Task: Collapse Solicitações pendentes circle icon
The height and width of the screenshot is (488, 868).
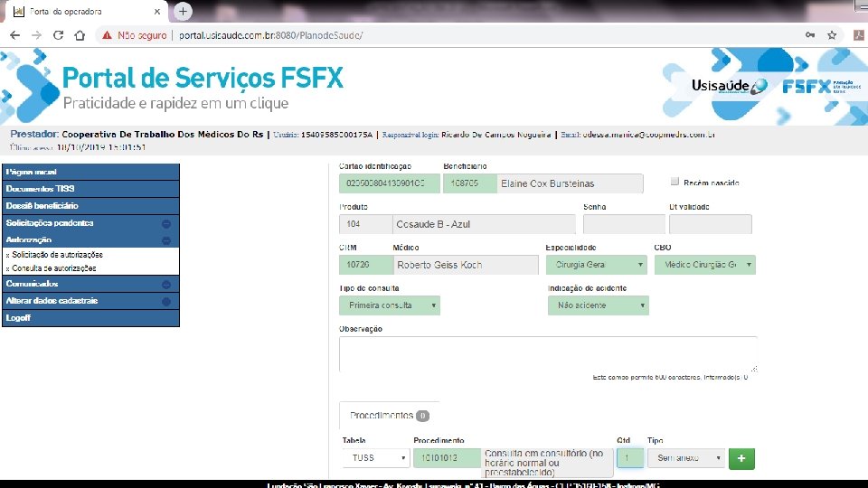Action: point(166,223)
